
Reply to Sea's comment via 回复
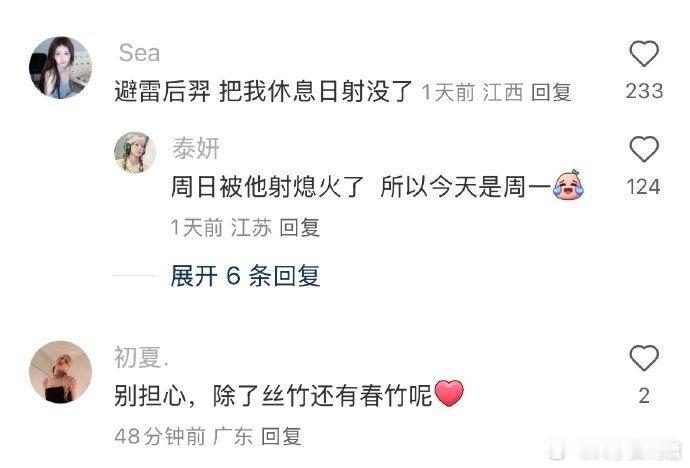pyautogui.click(x=551, y=92)
